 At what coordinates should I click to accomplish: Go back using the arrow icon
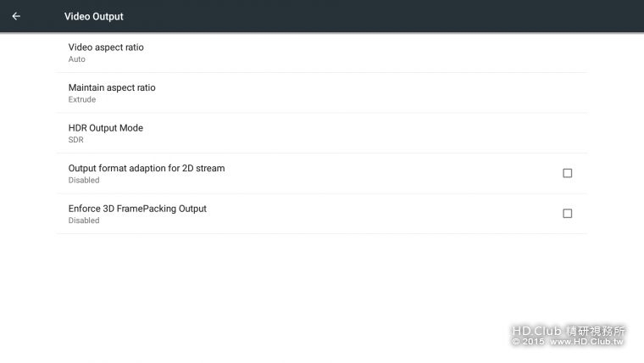[x=16, y=16]
